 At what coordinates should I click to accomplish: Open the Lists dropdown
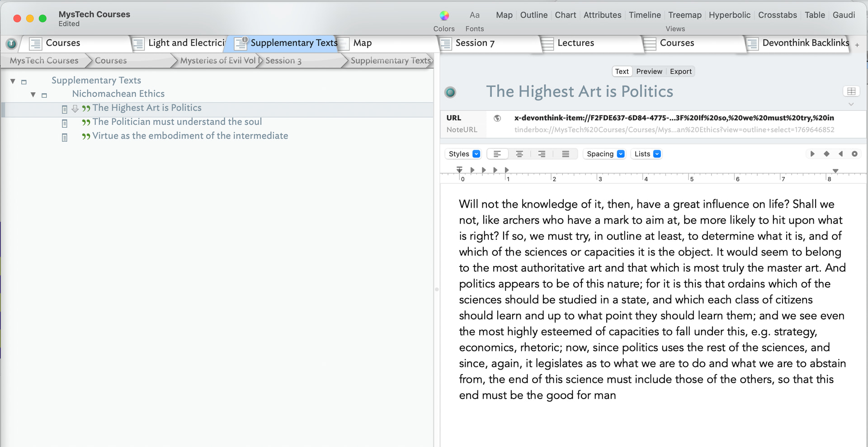[647, 154]
